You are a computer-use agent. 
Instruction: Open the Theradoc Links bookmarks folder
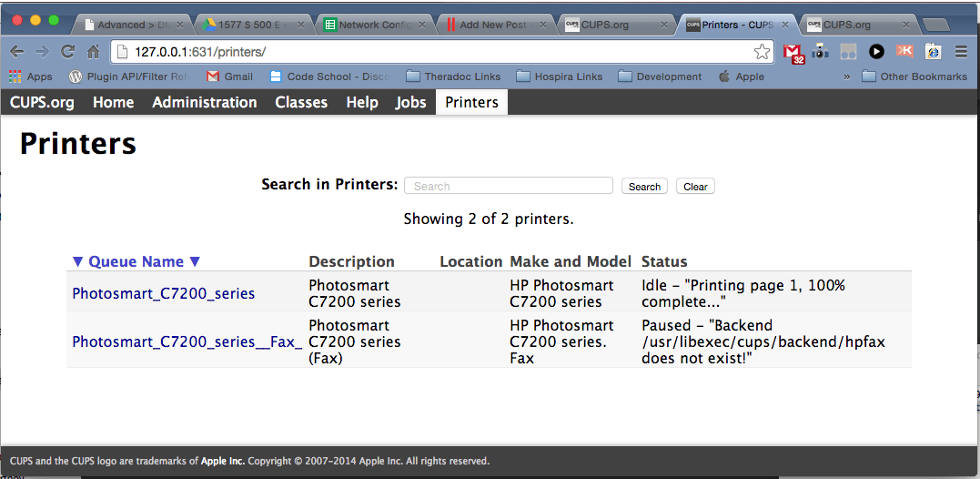pos(454,76)
